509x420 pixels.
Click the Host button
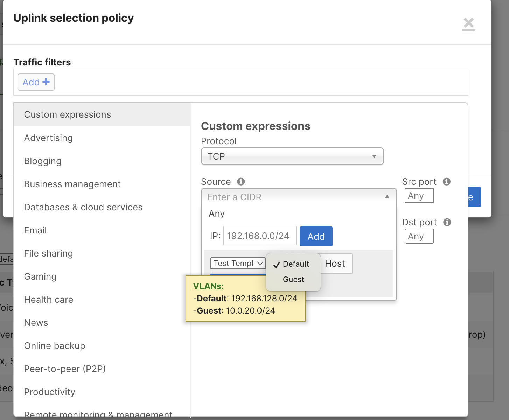(335, 264)
